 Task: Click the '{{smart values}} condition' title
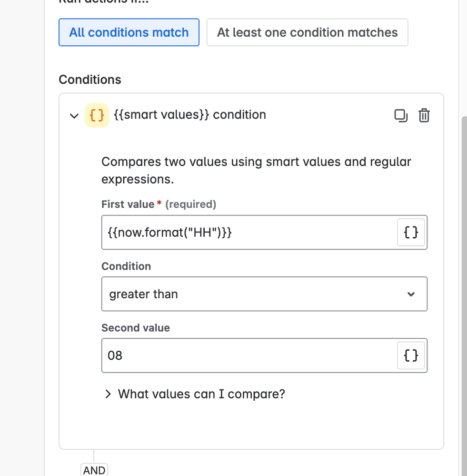pos(190,115)
